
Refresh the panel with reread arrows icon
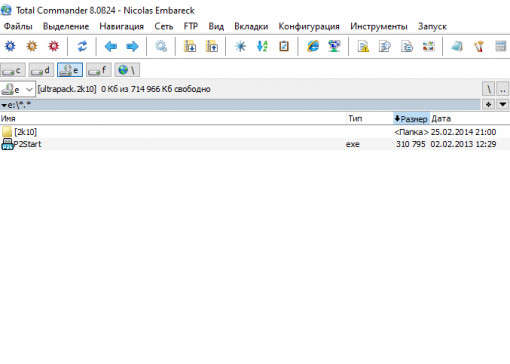(x=82, y=46)
